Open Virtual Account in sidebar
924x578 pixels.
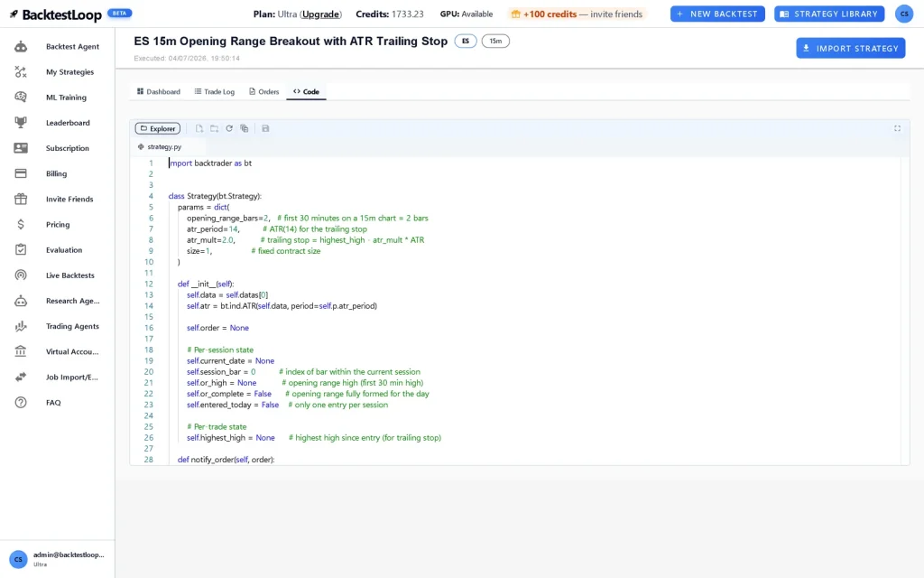point(57,351)
